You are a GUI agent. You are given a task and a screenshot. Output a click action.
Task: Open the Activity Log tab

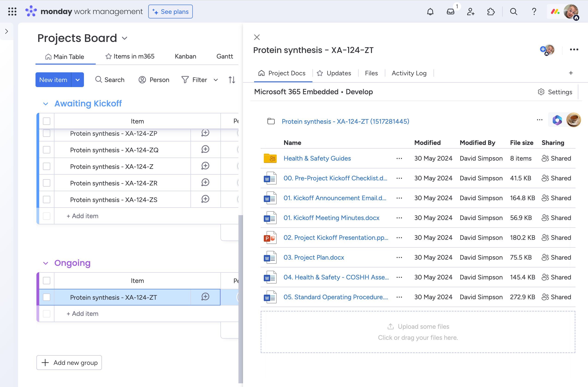(409, 73)
